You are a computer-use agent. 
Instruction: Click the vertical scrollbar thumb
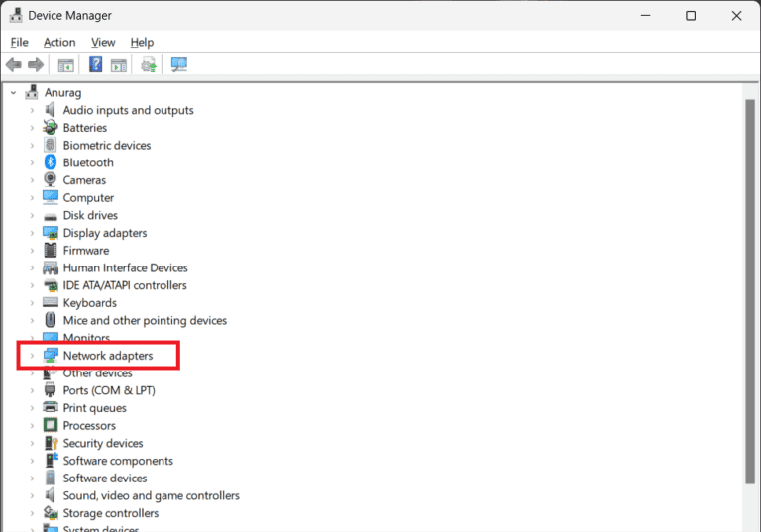coord(750,291)
